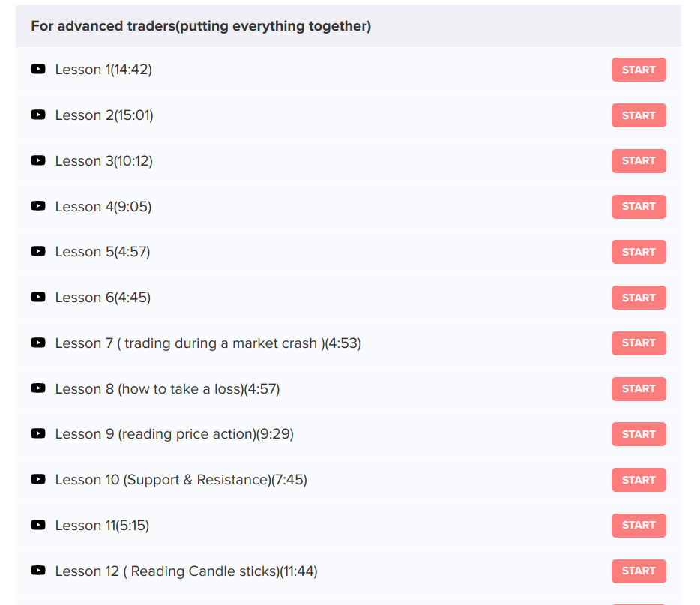Start Lesson 12 Reading Candle sticks
The height and width of the screenshot is (605, 700).
[639, 571]
